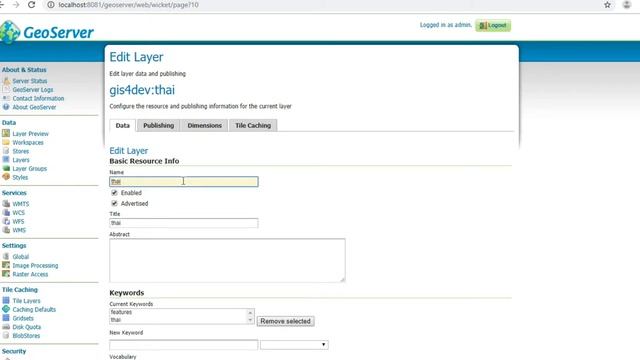Open the GeoServer Logs link
Screen dimensions: 640x360
click(33, 89)
